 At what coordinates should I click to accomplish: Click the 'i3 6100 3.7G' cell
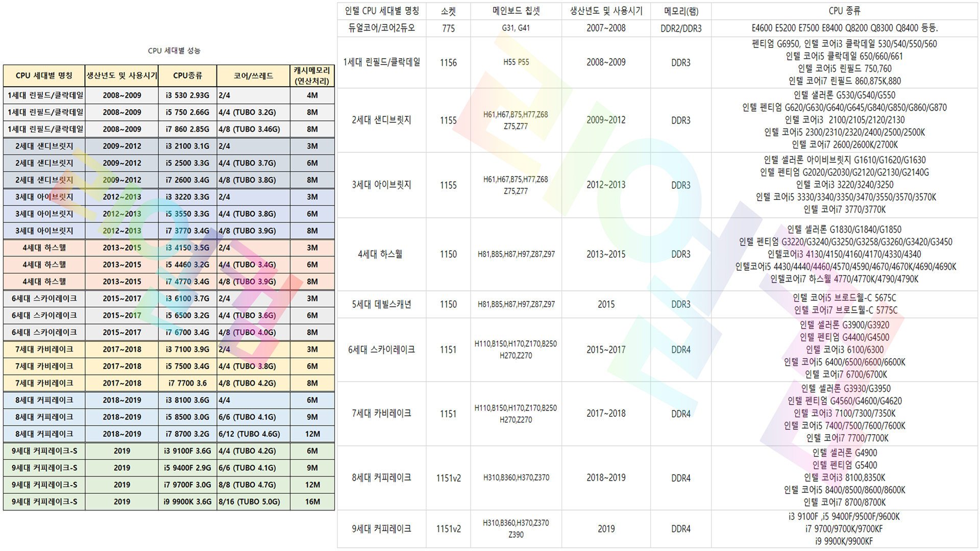(187, 298)
